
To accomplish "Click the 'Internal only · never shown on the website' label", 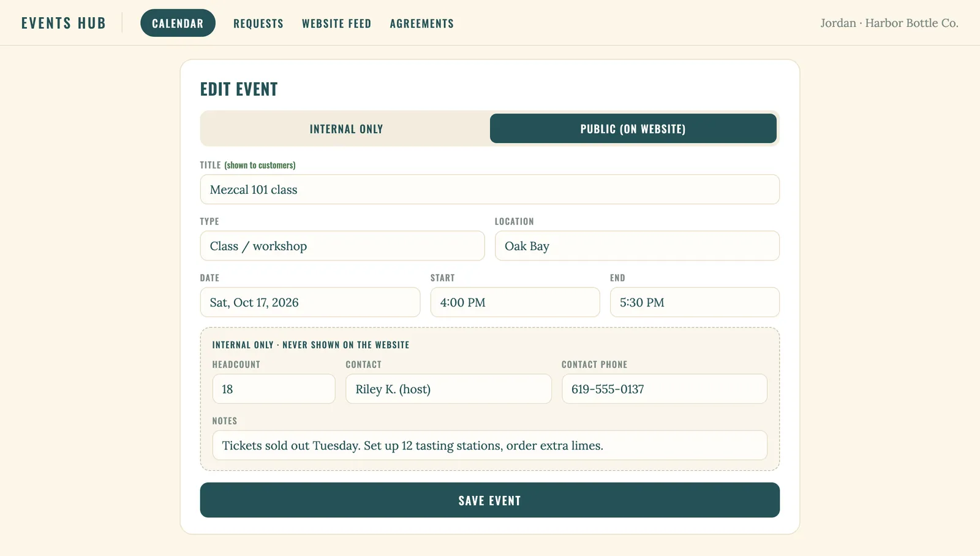I will pyautogui.click(x=311, y=345).
